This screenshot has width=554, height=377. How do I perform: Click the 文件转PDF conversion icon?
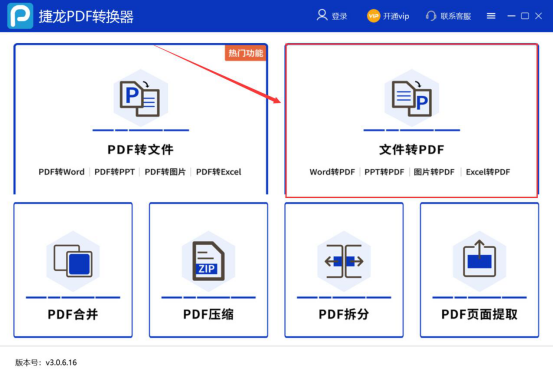pos(412,98)
